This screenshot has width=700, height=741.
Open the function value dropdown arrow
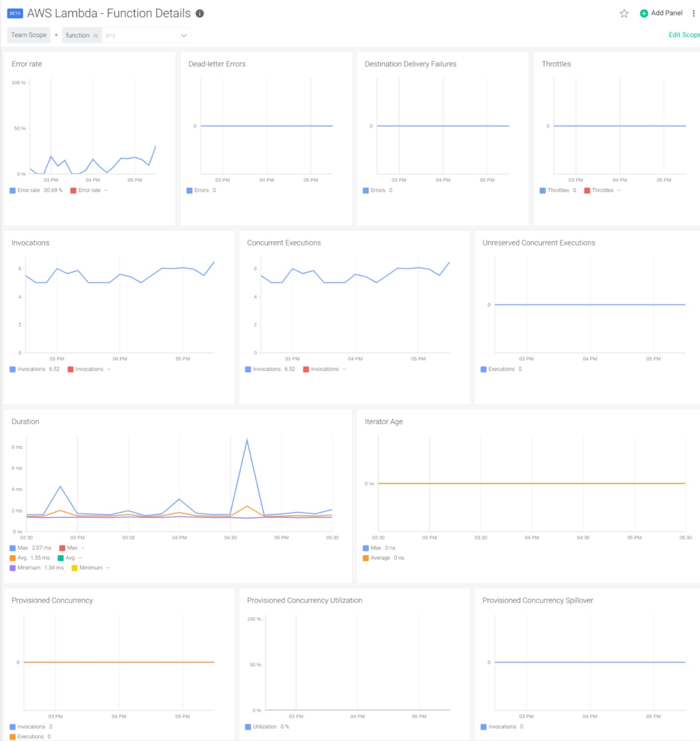[184, 35]
